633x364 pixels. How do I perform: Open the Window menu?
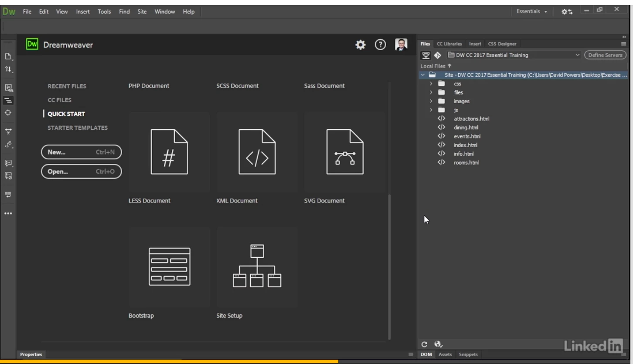click(x=164, y=12)
